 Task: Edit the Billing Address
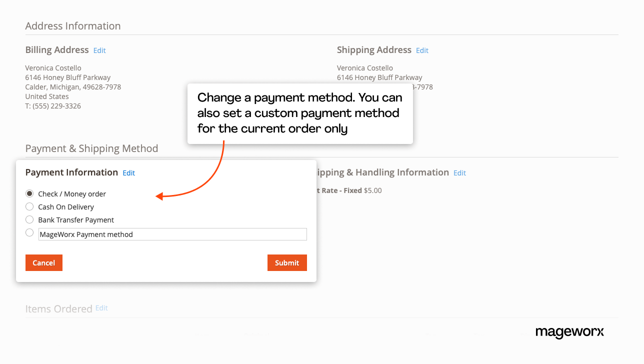pyautogui.click(x=99, y=50)
